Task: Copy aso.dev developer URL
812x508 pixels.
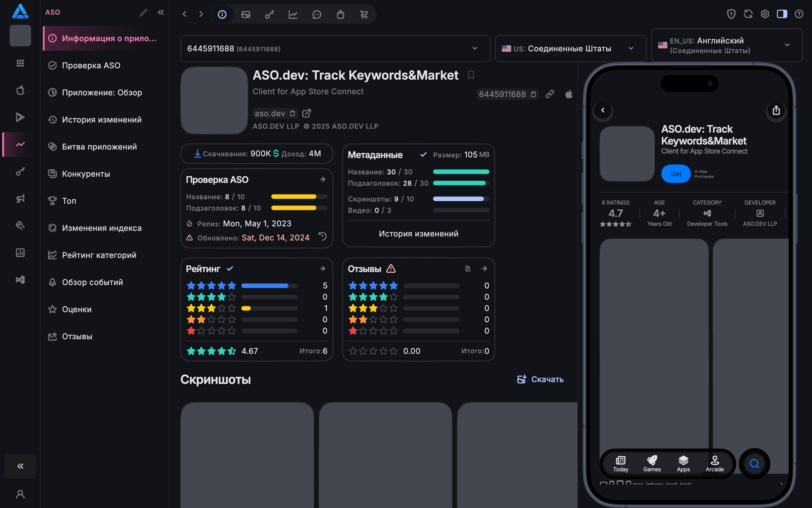Action: coord(292,113)
